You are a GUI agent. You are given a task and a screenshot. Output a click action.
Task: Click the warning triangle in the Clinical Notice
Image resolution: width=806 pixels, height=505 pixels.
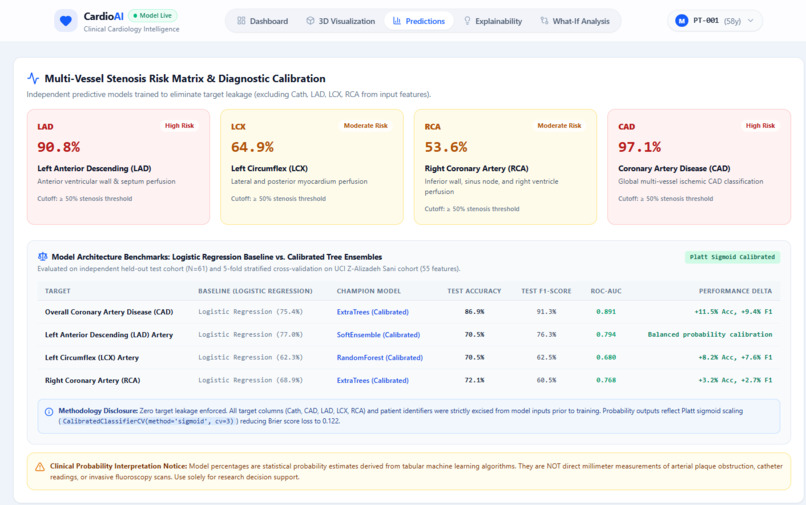click(40, 467)
